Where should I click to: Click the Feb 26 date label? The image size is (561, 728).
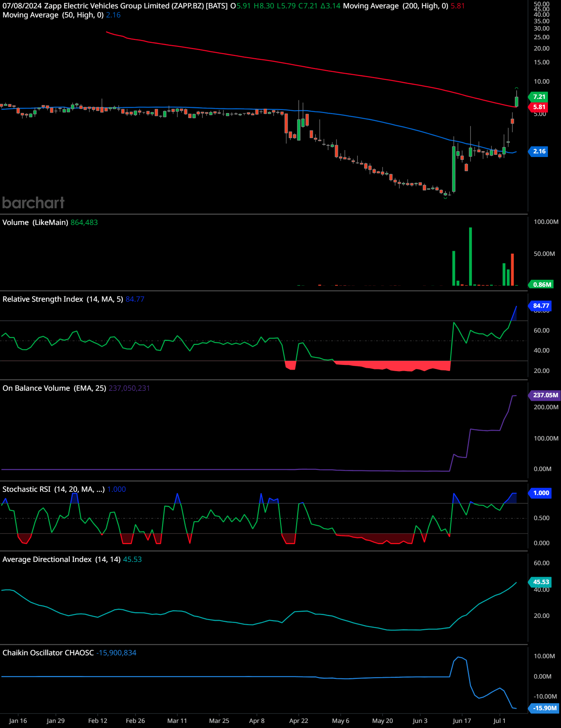click(135, 721)
